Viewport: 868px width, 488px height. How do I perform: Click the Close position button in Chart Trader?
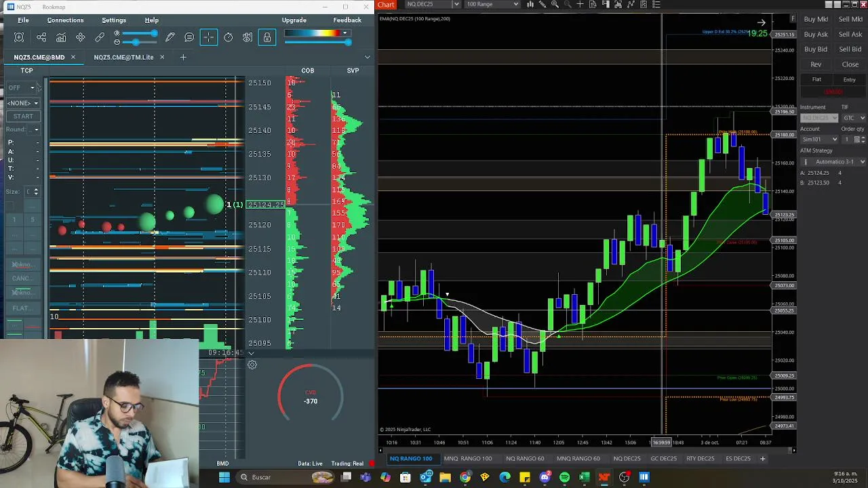click(850, 64)
